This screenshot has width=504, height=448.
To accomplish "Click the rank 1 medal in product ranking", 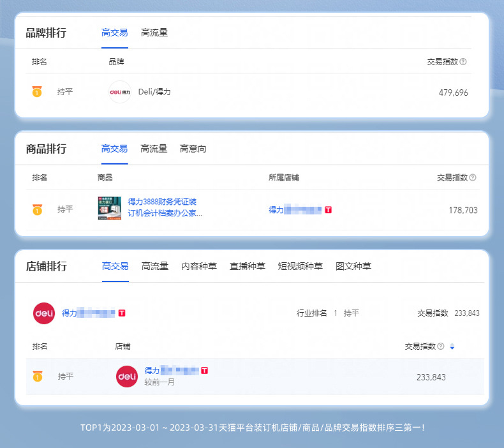I will click(37, 210).
